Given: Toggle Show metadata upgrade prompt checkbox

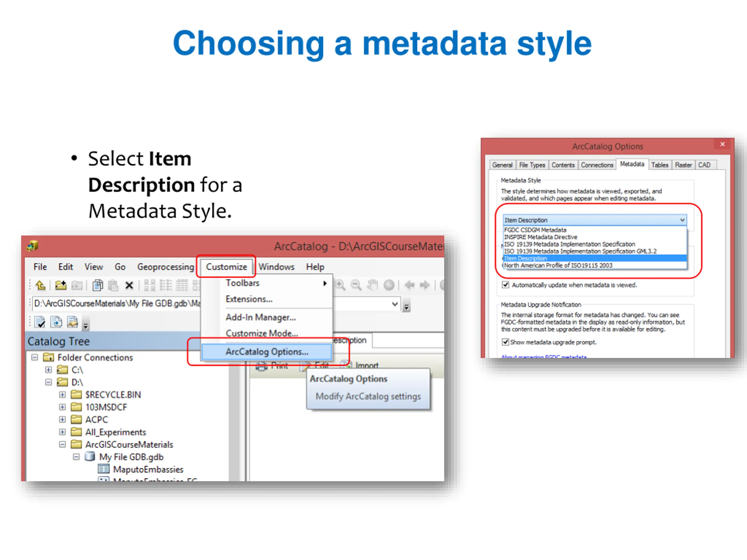Looking at the screenshot, I should pos(506,342).
